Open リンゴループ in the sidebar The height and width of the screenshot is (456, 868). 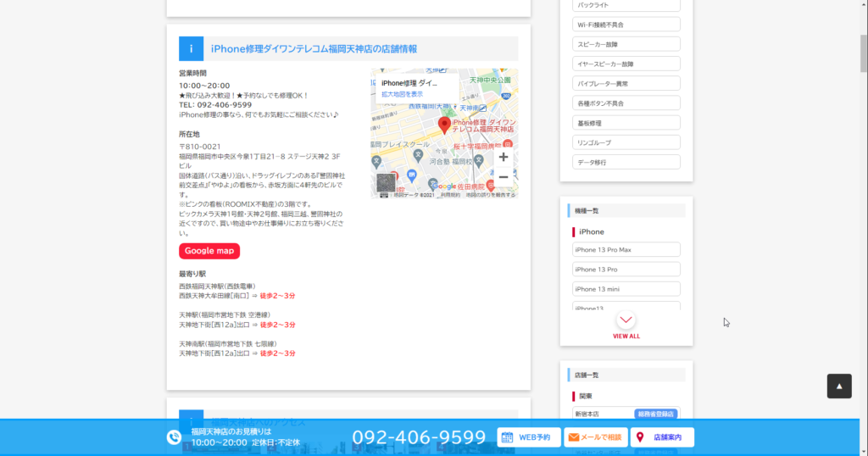click(626, 142)
